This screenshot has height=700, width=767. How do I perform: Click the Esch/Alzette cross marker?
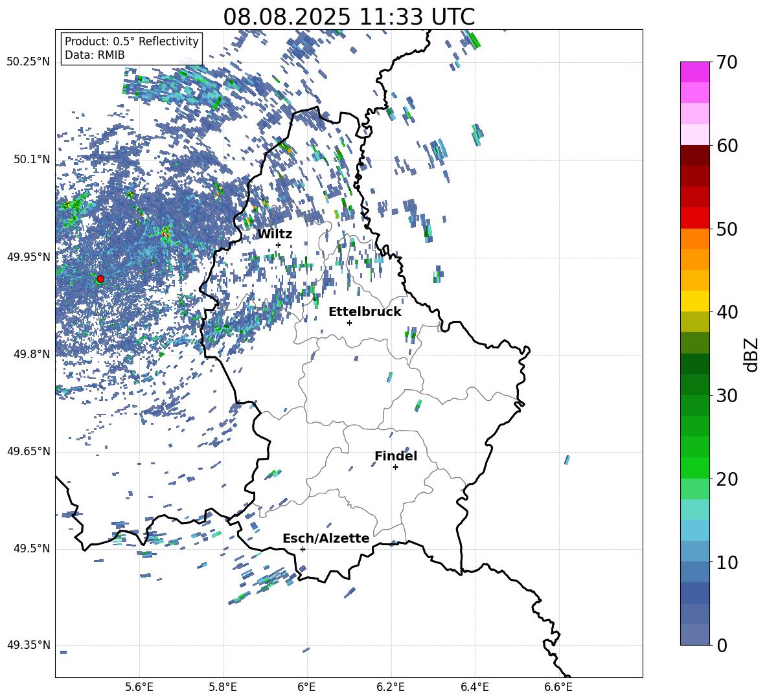tap(303, 549)
